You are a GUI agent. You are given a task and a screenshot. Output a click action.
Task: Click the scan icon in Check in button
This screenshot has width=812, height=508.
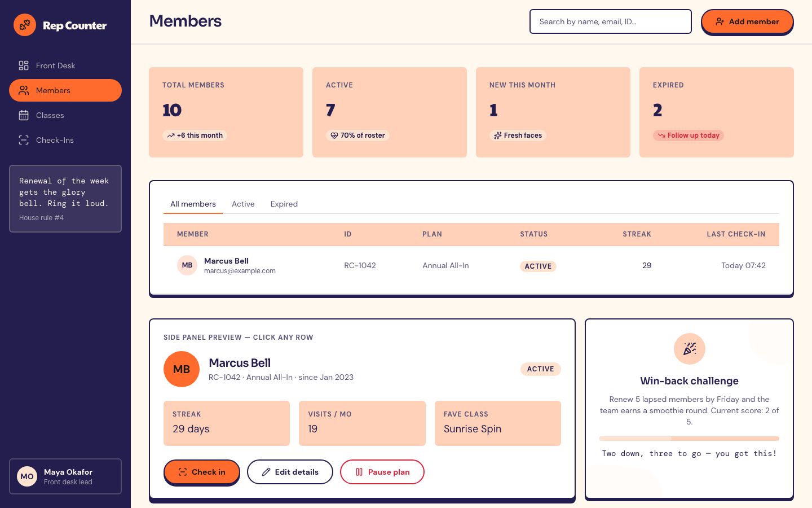pos(183,472)
